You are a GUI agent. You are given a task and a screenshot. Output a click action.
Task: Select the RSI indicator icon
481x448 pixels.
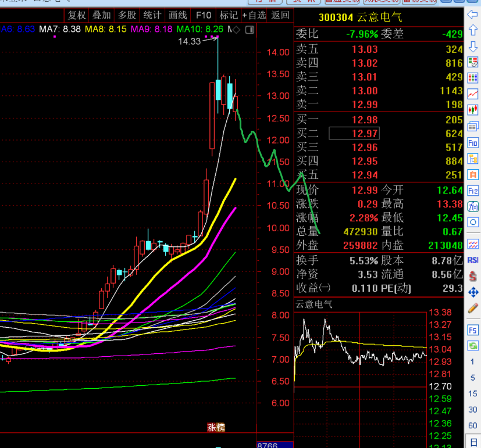tap(473, 260)
